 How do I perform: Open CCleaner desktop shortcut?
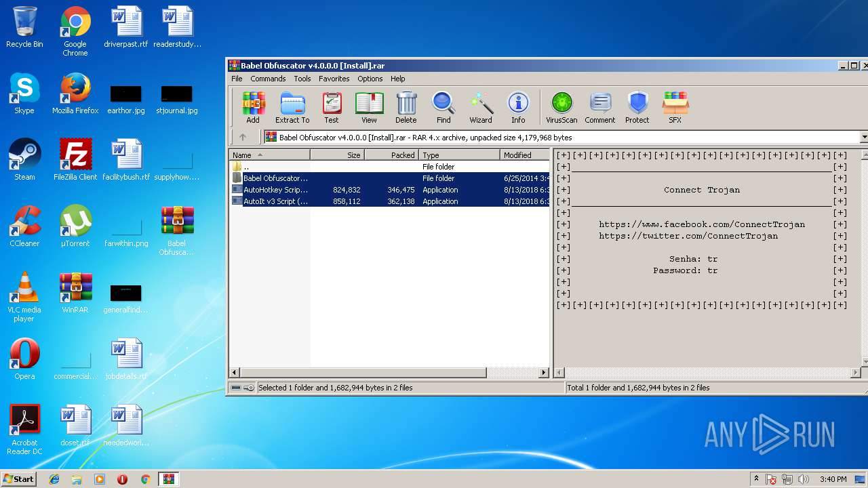pos(24,227)
